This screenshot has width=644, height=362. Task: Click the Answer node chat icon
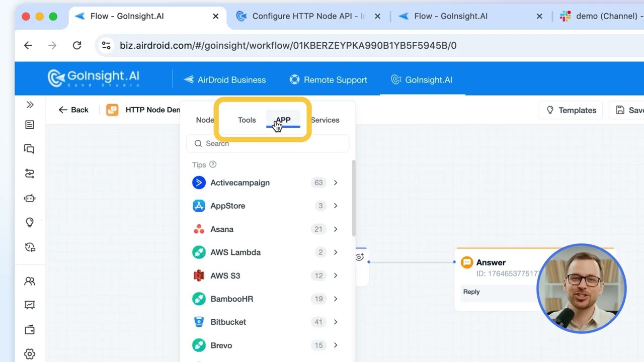point(467,262)
